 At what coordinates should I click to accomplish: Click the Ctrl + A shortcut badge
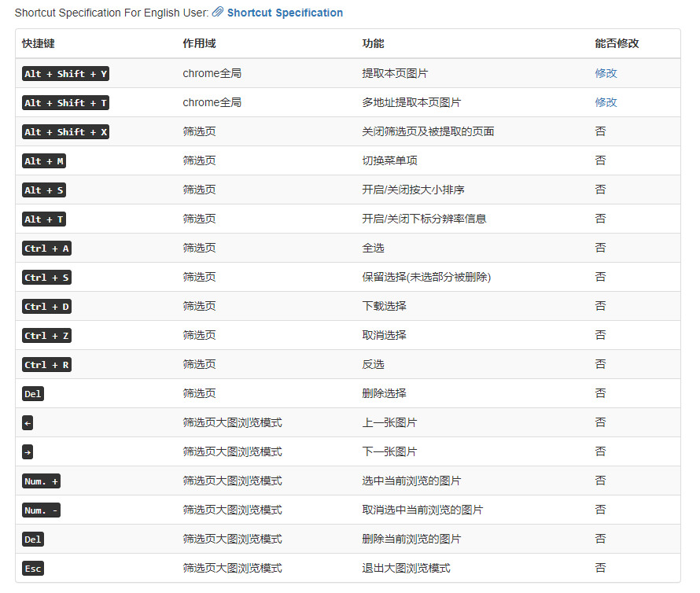[47, 249]
